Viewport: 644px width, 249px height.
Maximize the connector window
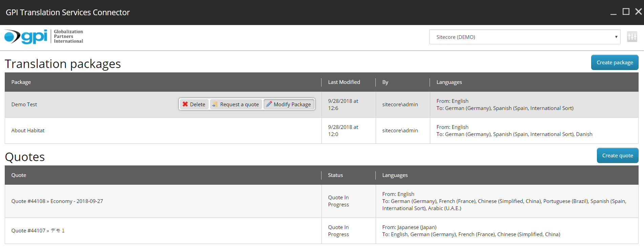(x=626, y=12)
